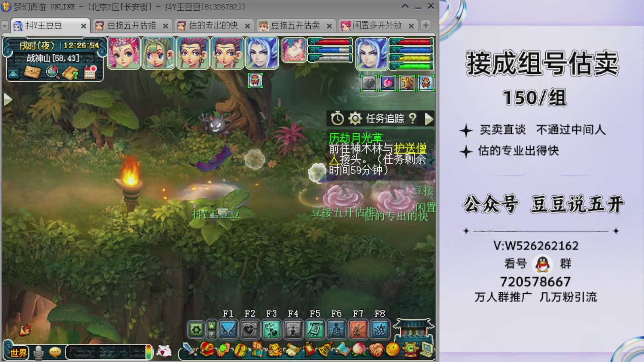Toggle the voice microphone button
This screenshot has height=362, width=644.
point(39,352)
